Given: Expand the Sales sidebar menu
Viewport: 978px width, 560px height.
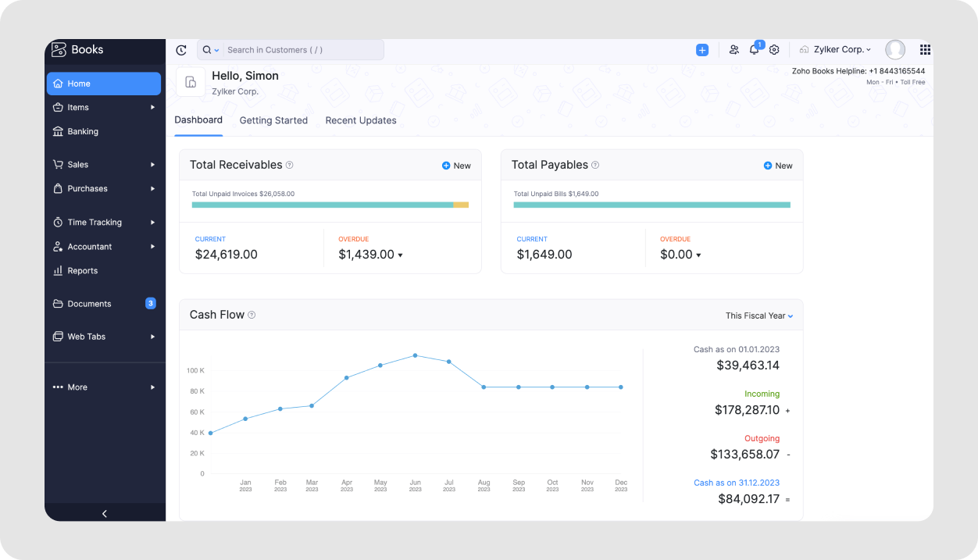Looking at the screenshot, I should (x=78, y=164).
